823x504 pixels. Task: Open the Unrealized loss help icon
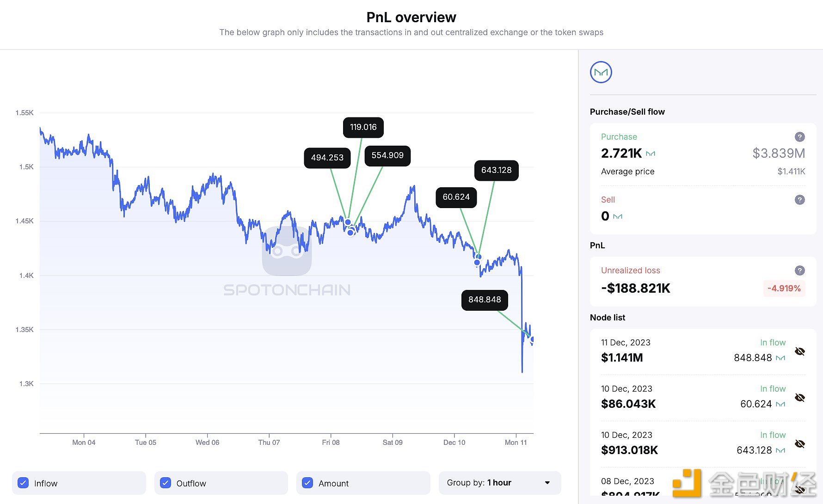(799, 270)
